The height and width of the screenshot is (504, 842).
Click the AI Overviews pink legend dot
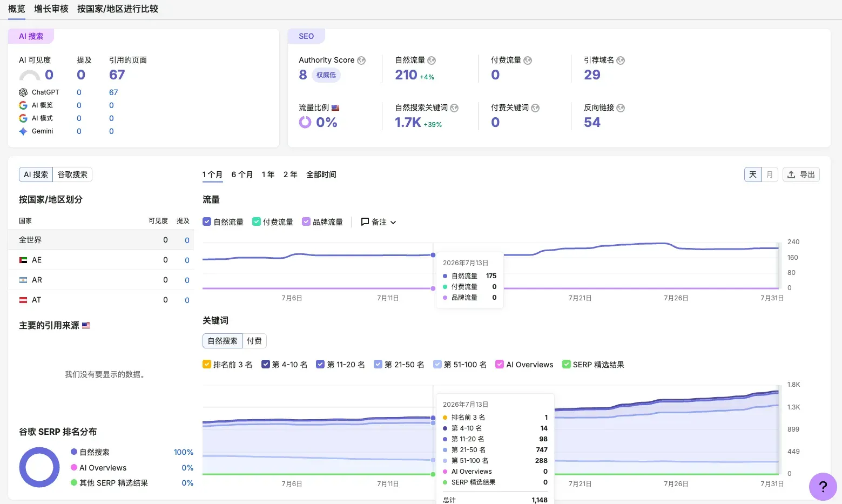point(74,467)
